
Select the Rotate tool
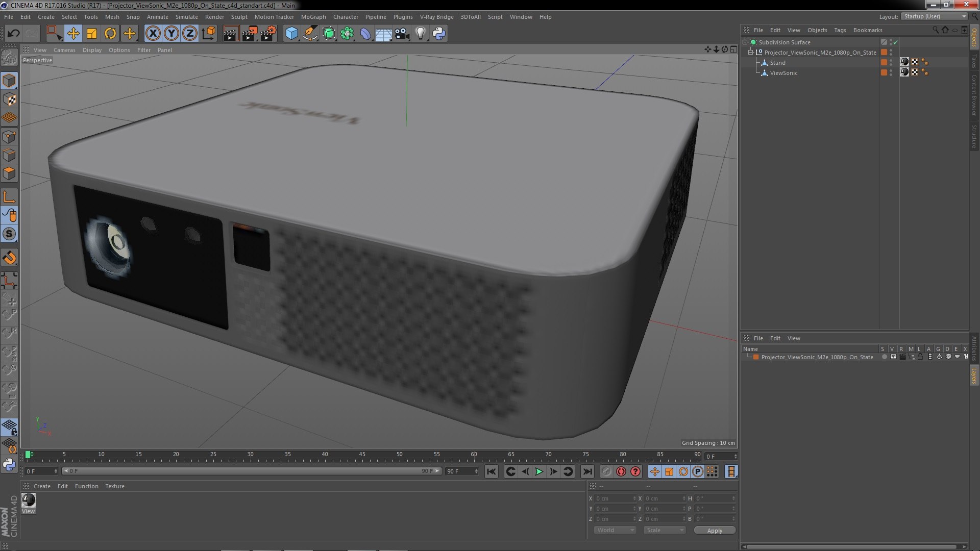110,34
